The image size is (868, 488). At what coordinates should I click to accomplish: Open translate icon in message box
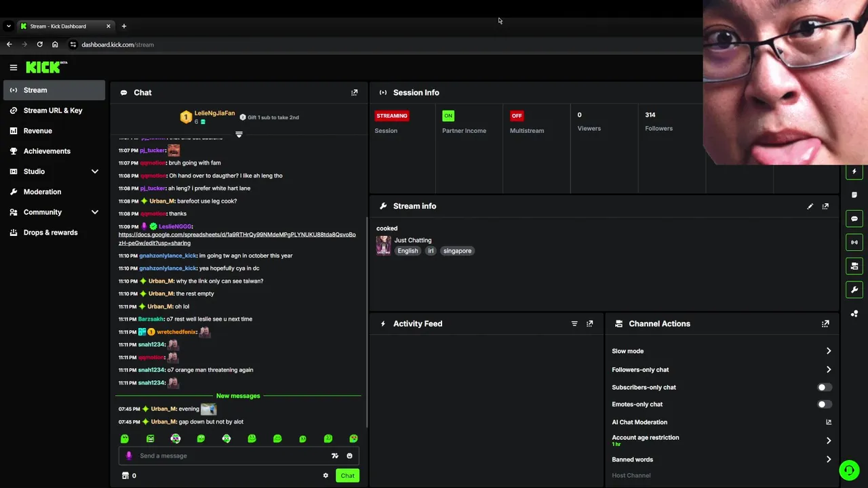pos(334,456)
